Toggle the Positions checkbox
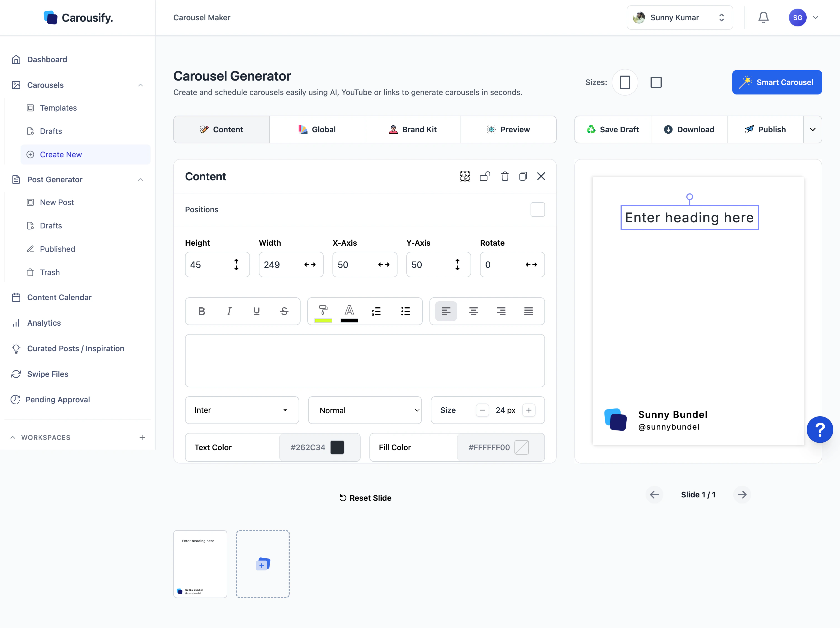840x628 pixels. (x=537, y=209)
